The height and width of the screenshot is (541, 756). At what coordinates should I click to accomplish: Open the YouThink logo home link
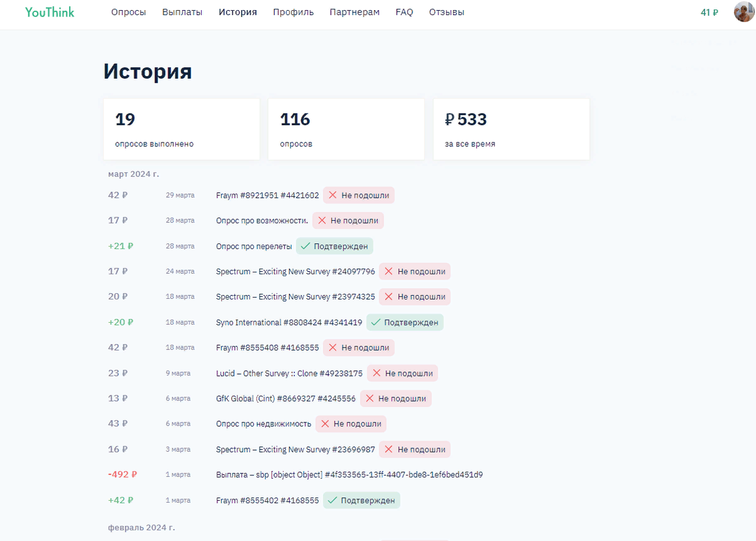(x=50, y=12)
